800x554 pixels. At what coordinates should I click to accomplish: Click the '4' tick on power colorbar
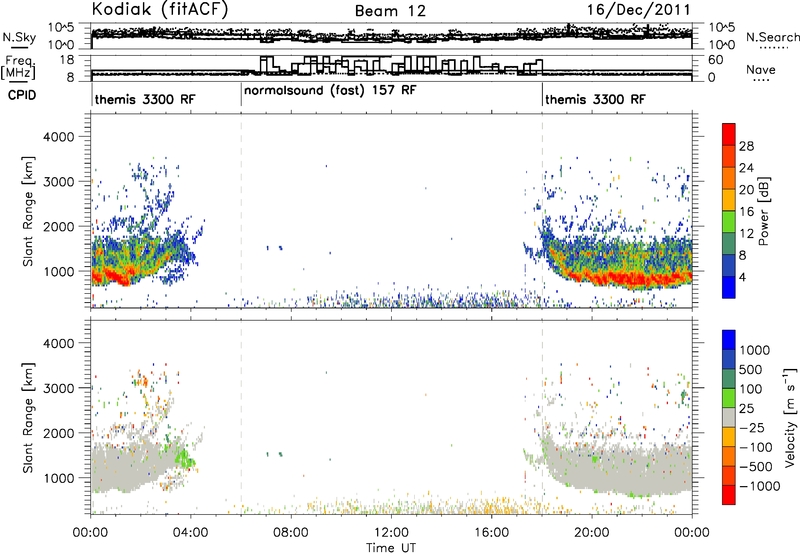point(742,277)
